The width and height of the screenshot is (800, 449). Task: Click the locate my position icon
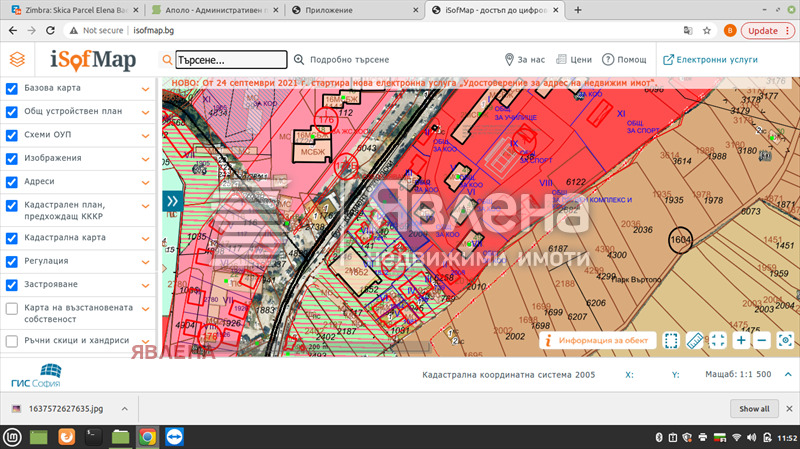coord(785,341)
